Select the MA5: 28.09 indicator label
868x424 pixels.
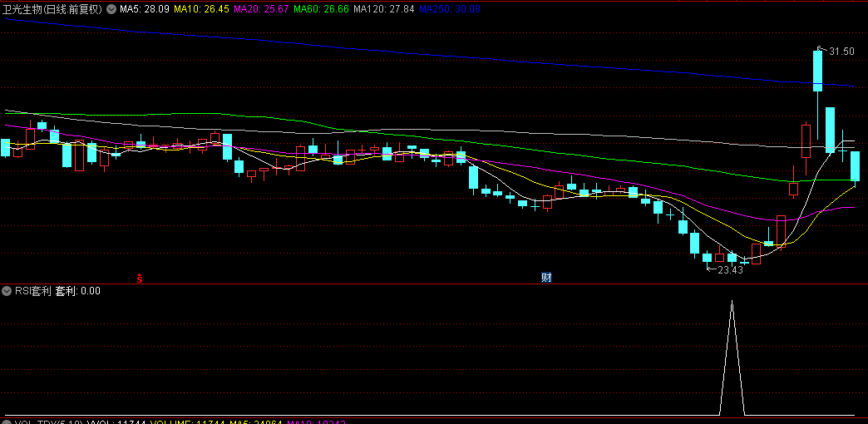pos(145,9)
